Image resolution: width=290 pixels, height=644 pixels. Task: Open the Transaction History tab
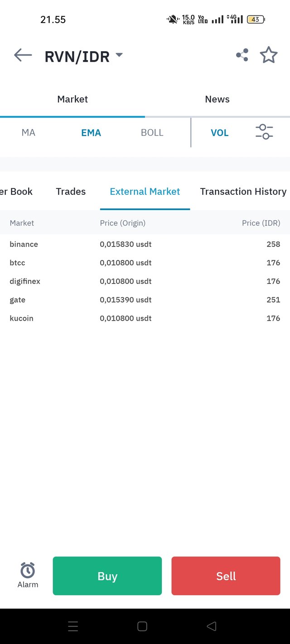coord(243,192)
